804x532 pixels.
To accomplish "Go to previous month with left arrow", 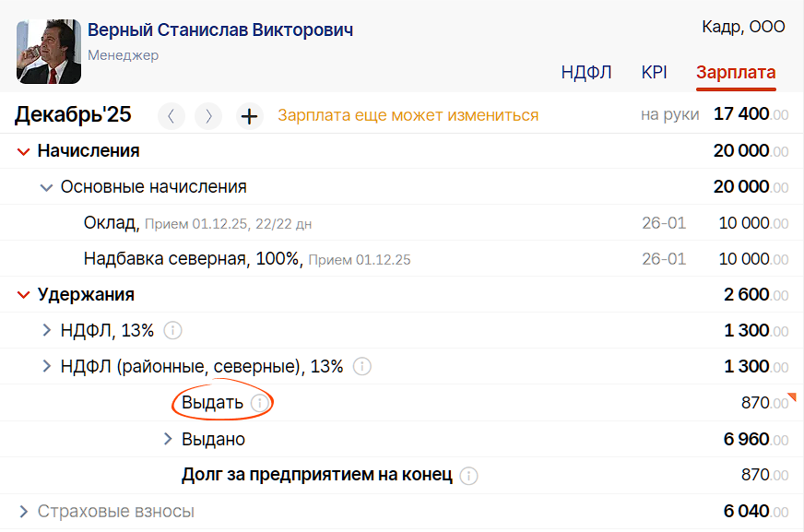I will (x=171, y=116).
